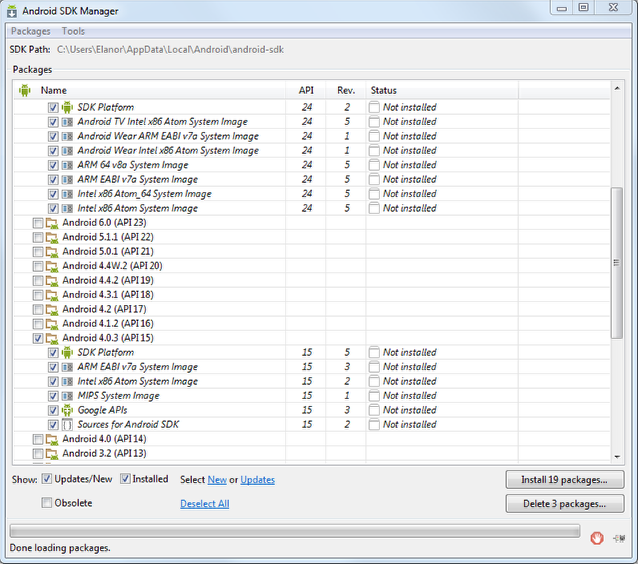The width and height of the screenshot is (638, 564).
Task: Sort by the API column header
Action: coord(306,90)
